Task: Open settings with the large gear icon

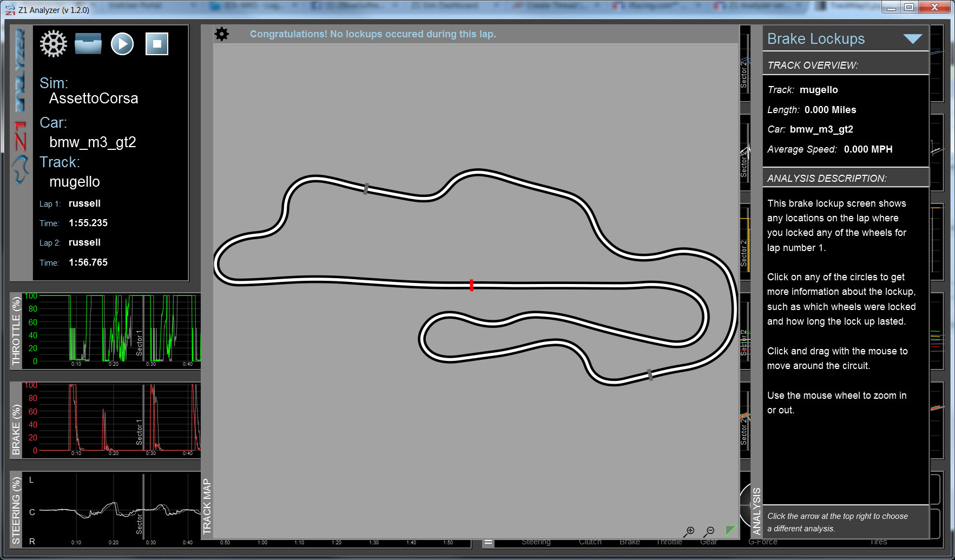Action: 53,44
